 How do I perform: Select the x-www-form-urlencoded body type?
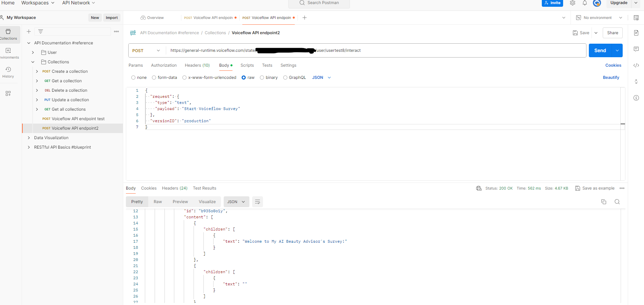184,78
